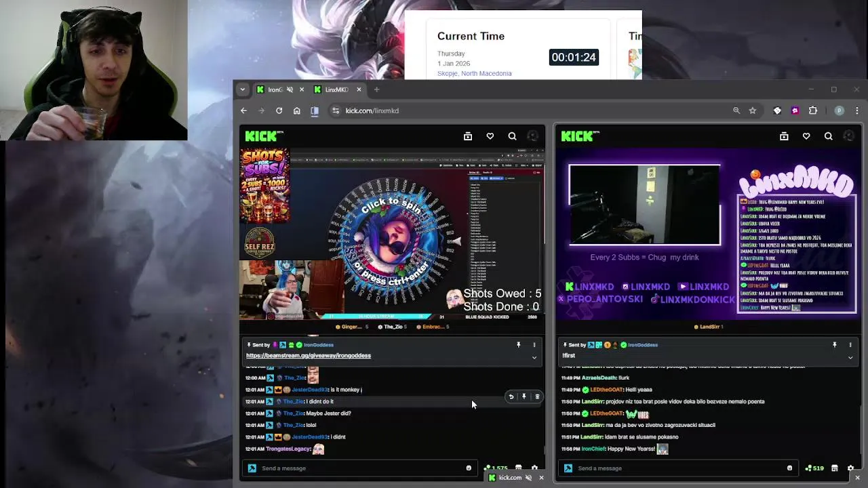Switch to the IronG browser tab
The height and width of the screenshot is (488, 868).
279,89
